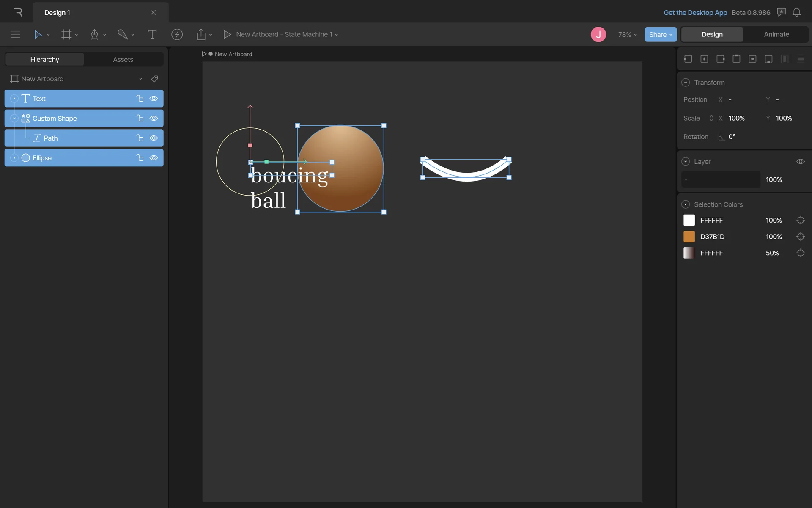Viewport: 812px width, 508px height.
Task: Open Get the Desktop App link
Action: pos(695,13)
